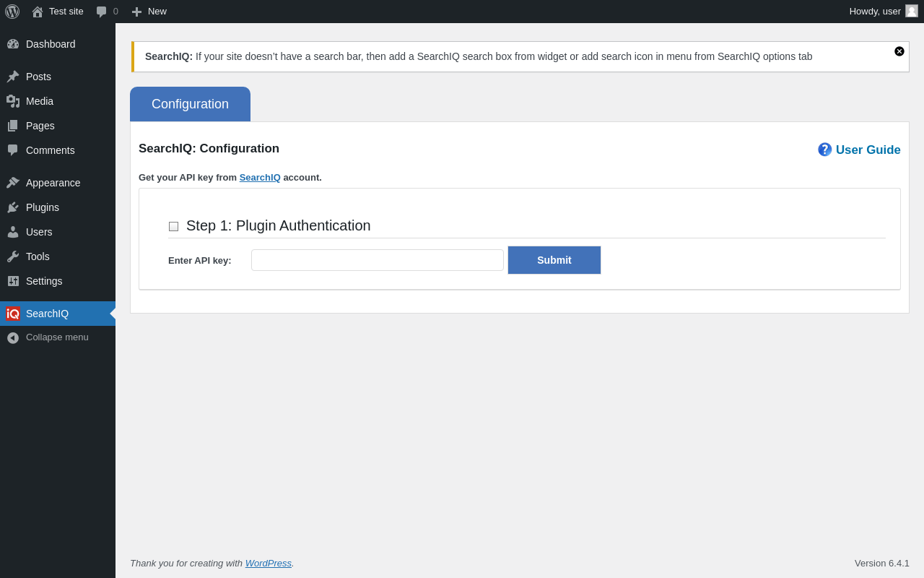
Task: Dismiss the SearchIQ notice
Action: coord(899,51)
